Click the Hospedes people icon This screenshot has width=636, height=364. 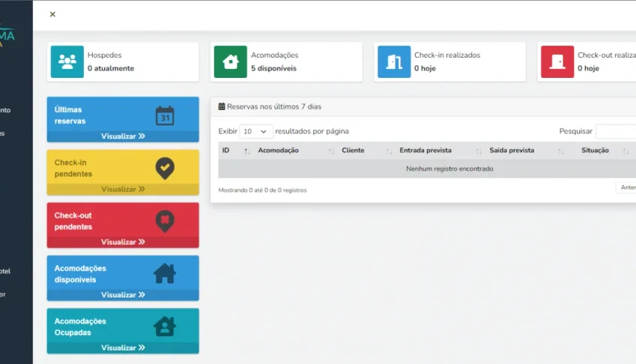pyautogui.click(x=67, y=61)
